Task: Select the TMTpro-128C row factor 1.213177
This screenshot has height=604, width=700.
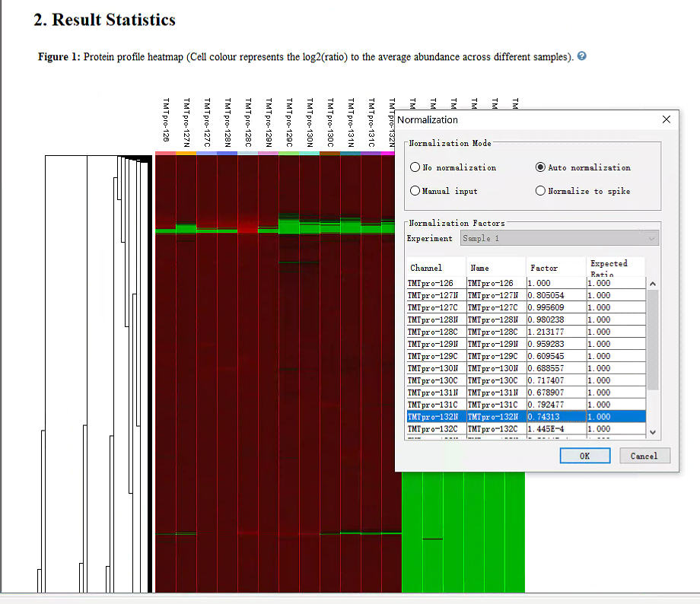Action: click(555, 332)
